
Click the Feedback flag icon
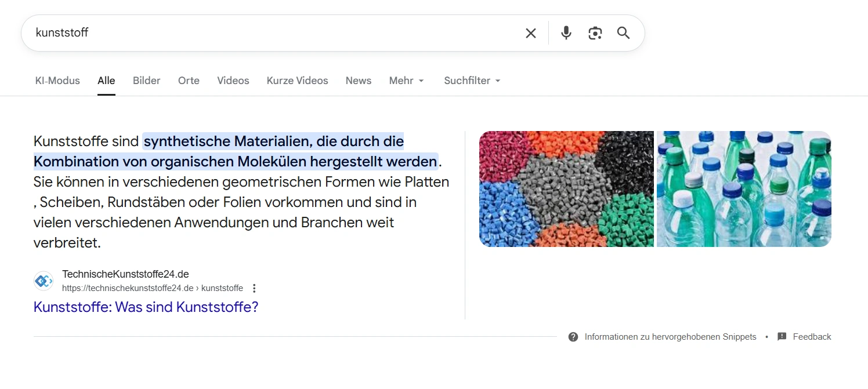pyautogui.click(x=781, y=336)
